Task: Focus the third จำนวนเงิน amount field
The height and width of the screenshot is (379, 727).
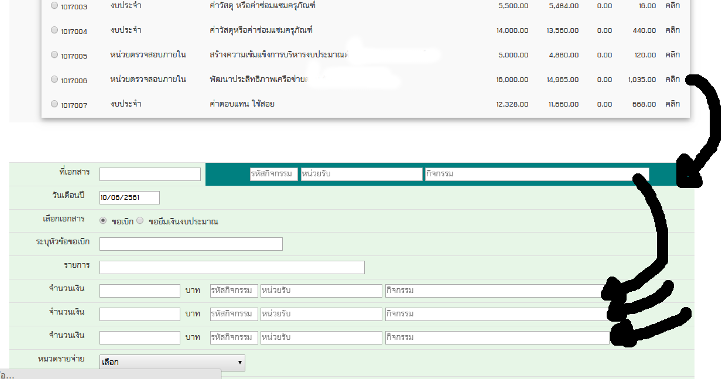Action: (140, 338)
